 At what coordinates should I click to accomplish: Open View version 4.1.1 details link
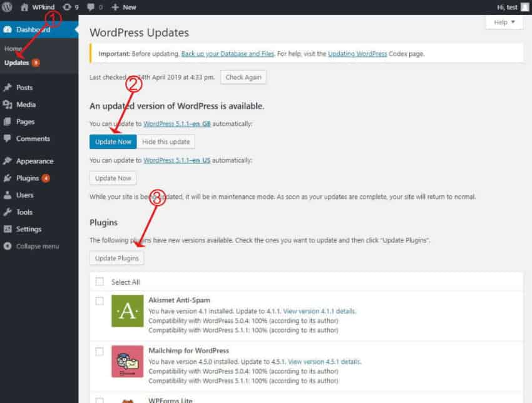(319, 311)
